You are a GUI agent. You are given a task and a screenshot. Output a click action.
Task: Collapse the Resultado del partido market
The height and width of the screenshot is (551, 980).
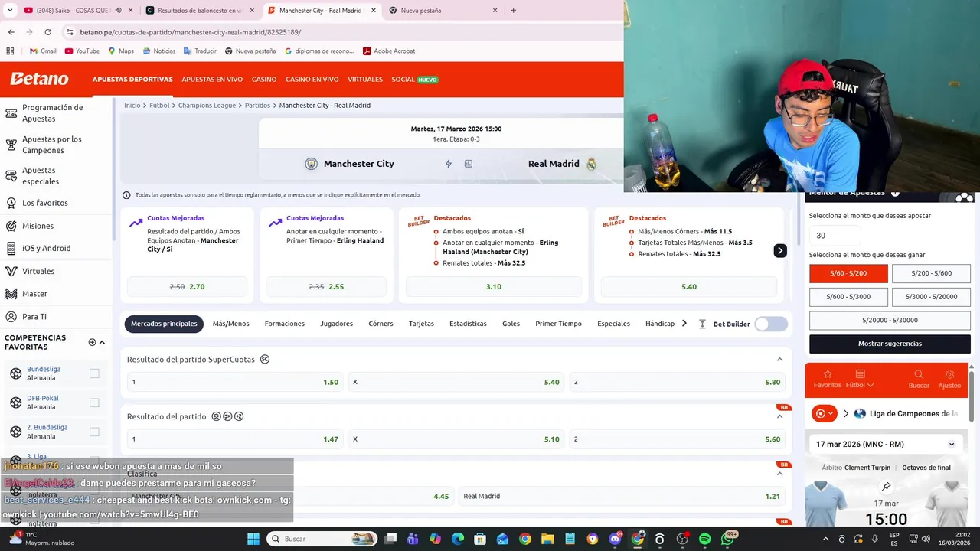(779, 417)
